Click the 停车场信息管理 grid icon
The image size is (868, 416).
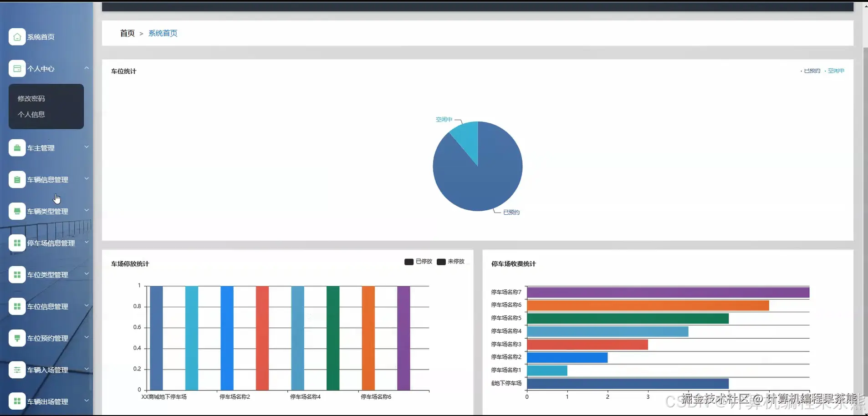click(17, 243)
